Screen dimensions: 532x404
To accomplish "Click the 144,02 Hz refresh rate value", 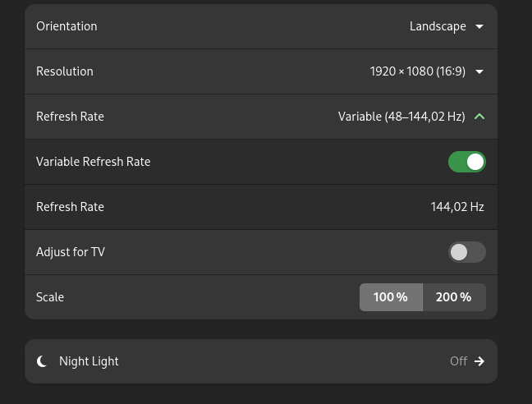I will point(457,207).
